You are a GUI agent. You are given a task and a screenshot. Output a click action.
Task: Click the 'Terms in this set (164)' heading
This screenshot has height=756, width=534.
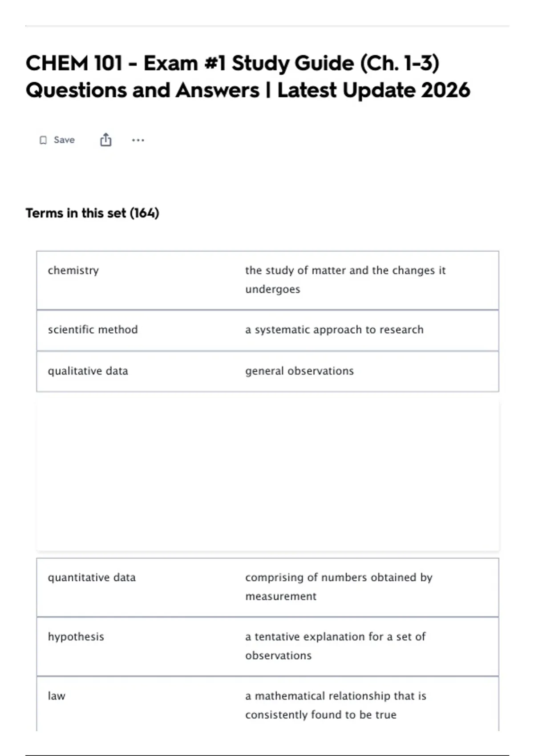tap(93, 213)
